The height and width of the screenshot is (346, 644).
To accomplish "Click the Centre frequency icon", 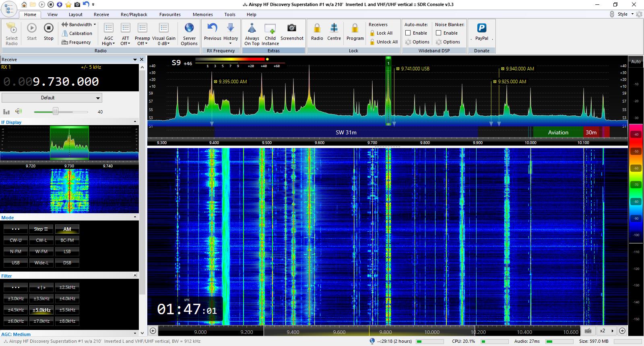I will tap(334, 29).
